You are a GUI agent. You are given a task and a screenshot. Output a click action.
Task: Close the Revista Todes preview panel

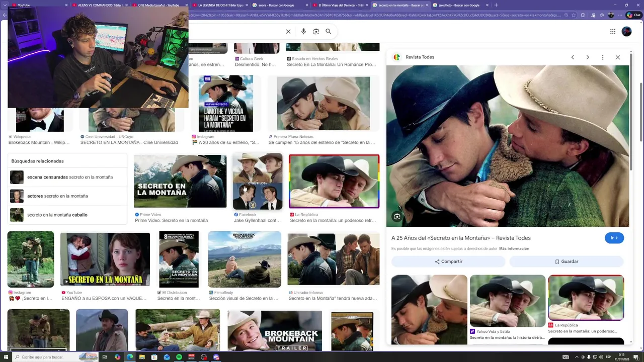pyautogui.click(x=618, y=57)
